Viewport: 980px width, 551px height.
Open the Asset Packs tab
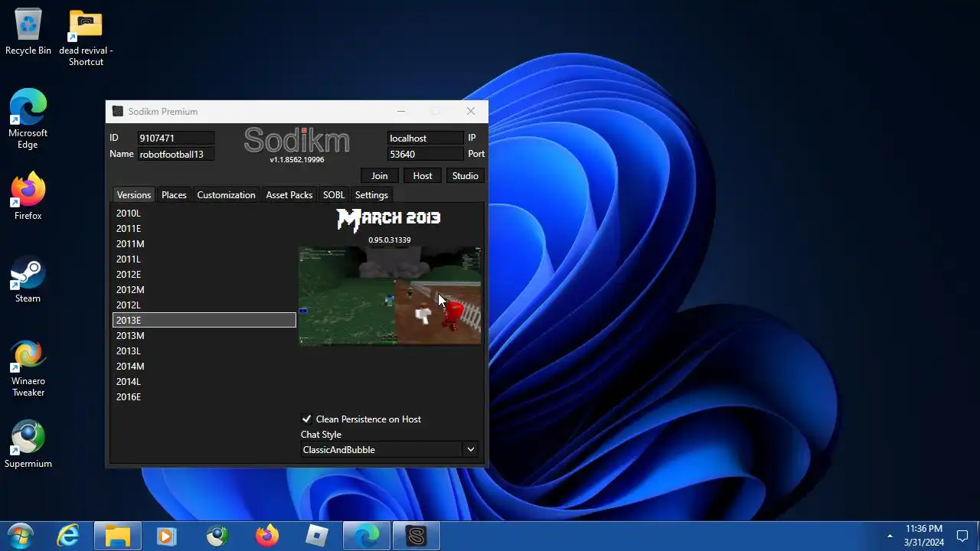(289, 195)
